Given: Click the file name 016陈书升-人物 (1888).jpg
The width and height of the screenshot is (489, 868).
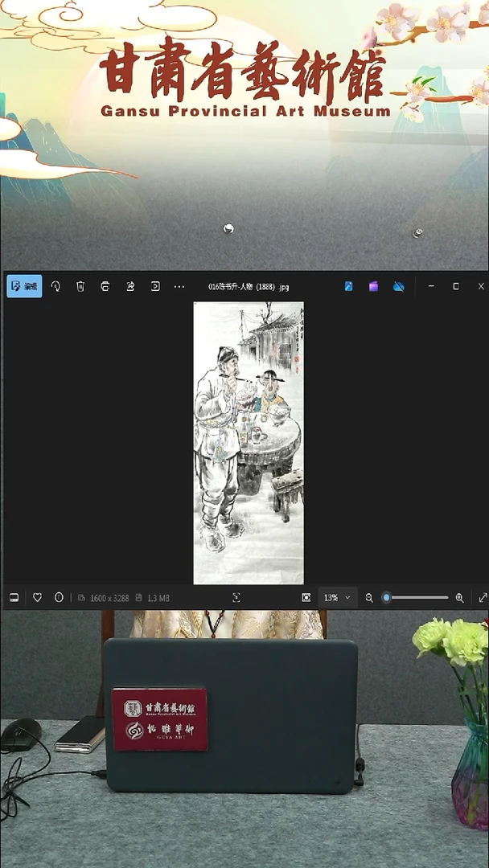Looking at the screenshot, I should (249, 287).
